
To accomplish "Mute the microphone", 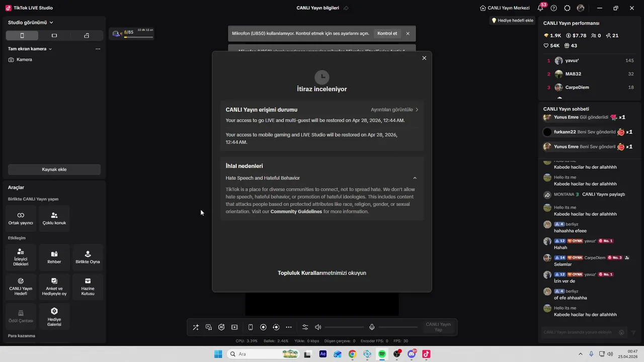I will (372, 327).
